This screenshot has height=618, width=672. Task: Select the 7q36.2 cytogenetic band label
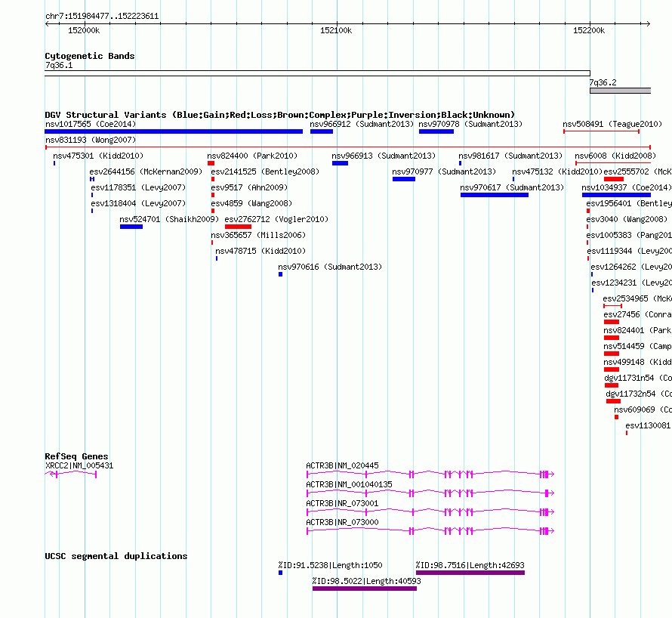[x=603, y=82]
